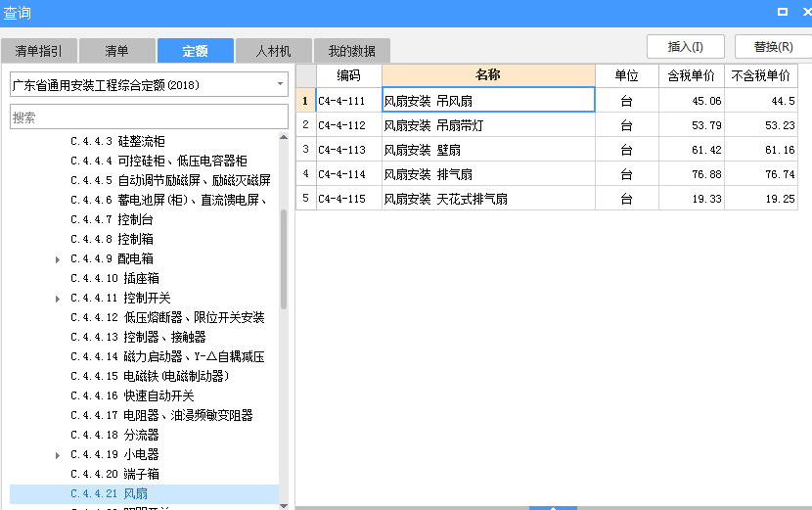Select C.4.4.10 插座箱 item
Image resolution: width=812 pixels, height=510 pixels.
114,278
